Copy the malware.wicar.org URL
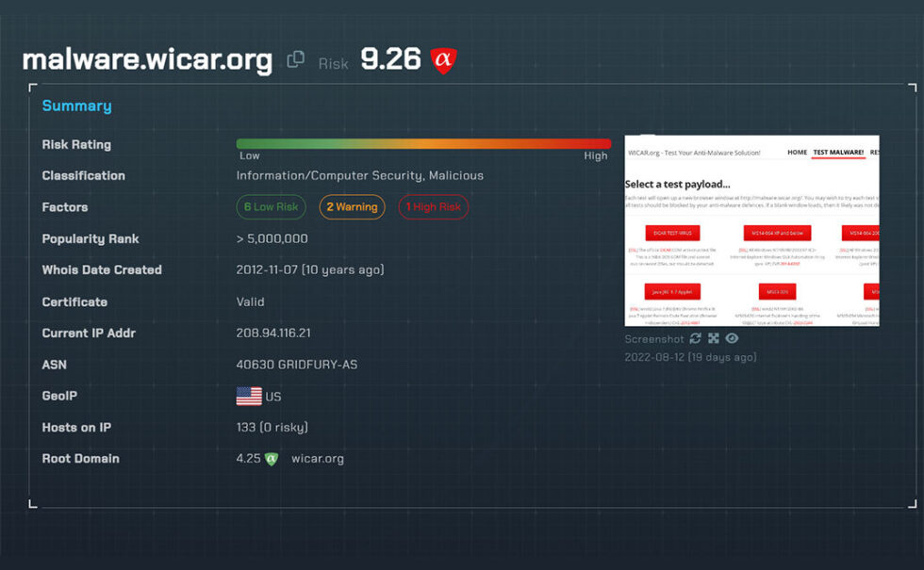Screen dimensions: 924x570 297,57
